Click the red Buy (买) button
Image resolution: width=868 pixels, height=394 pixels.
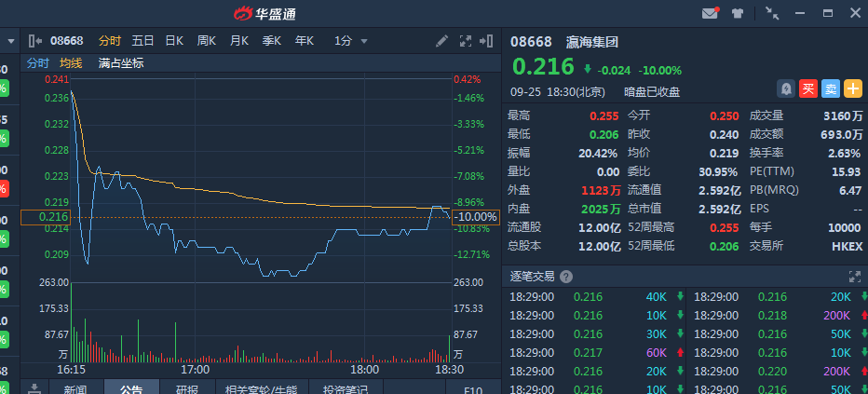click(808, 88)
